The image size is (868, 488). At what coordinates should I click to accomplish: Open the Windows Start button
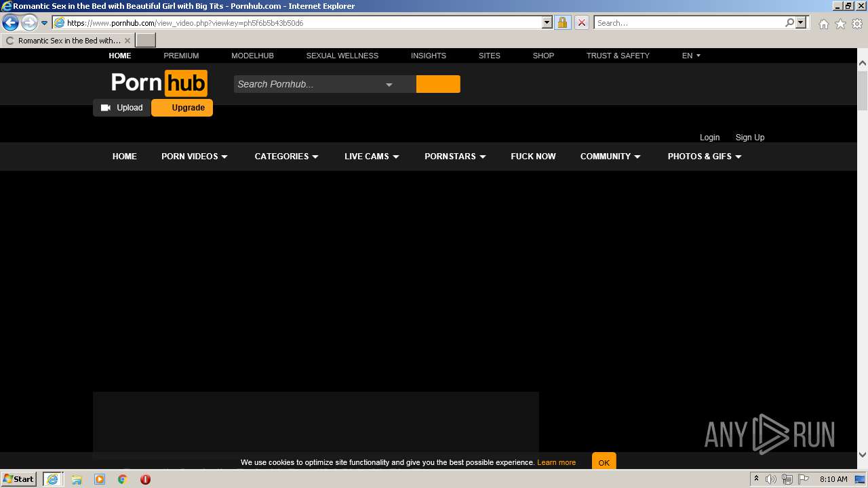[19, 479]
